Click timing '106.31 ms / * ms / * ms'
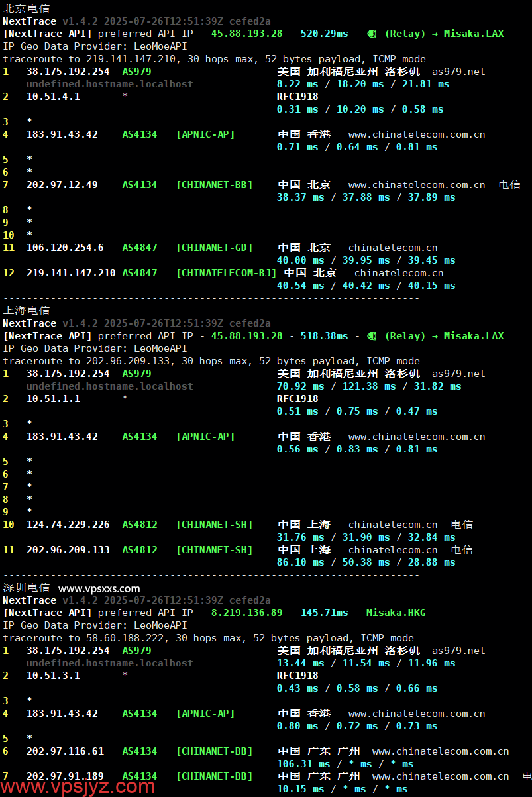This screenshot has width=532, height=797. [345, 764]
